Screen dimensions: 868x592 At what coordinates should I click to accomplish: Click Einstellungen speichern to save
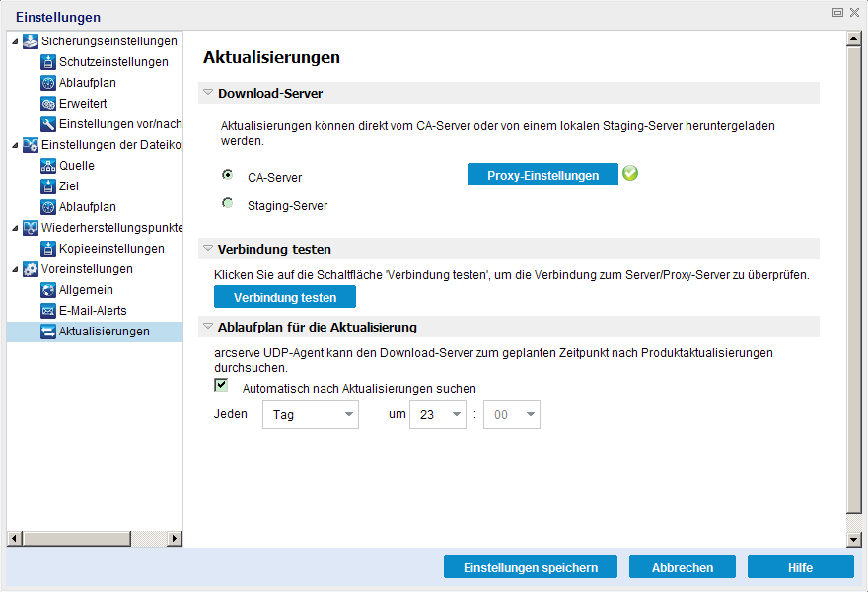click(531, 567)
